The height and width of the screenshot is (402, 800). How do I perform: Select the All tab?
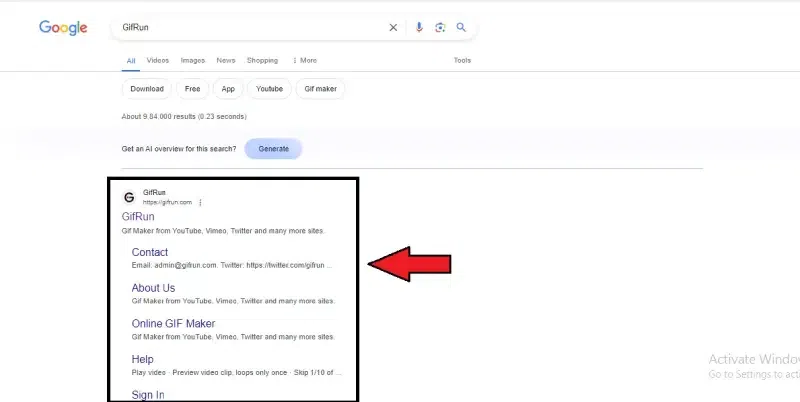click(131, 61)
